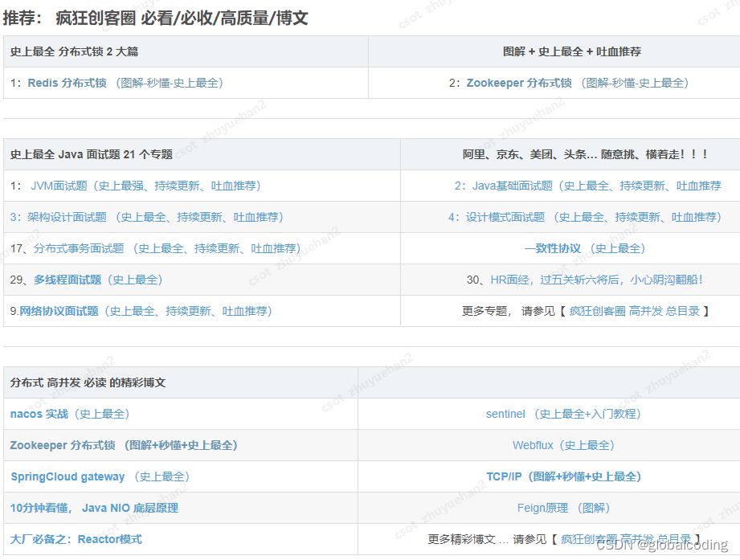This screenshot has width=740, height=560.
Task: Click the 推荐： 疯狂创客圈 必看 heading
Action: (155, 18)
